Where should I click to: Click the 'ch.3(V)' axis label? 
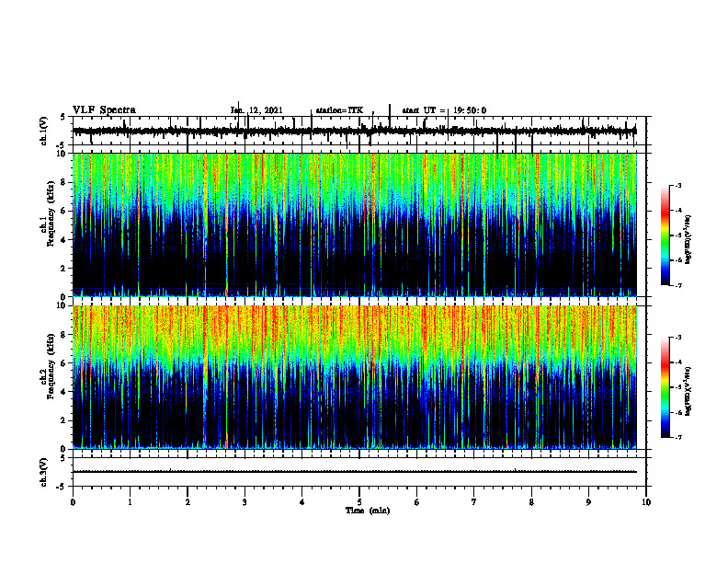tap(44, 472)
